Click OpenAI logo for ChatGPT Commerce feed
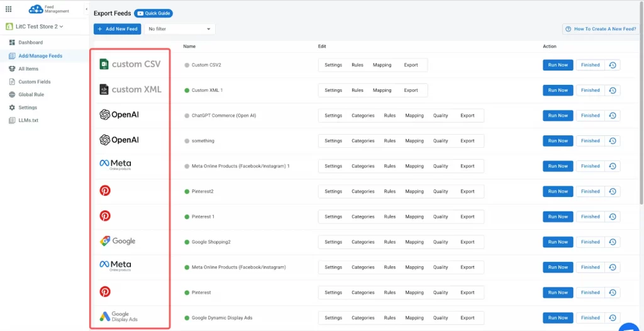644x331 pixels. (x=119, y=115)
